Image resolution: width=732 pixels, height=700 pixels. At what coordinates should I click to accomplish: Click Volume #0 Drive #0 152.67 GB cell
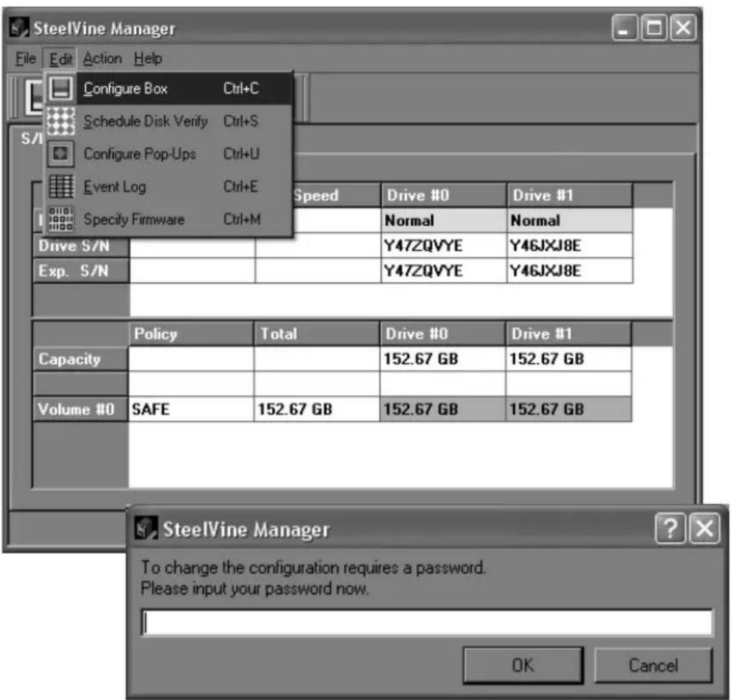click(x=442, y=409)
